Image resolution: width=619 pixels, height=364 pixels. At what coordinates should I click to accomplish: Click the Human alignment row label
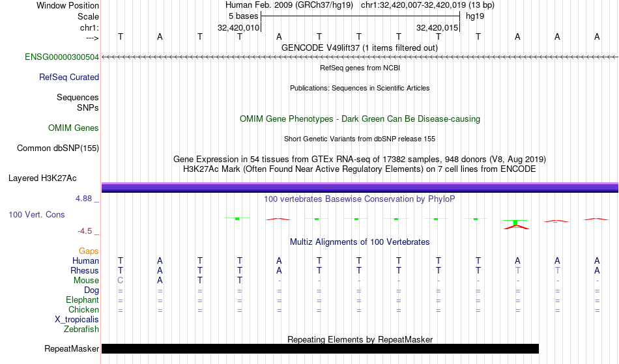point(85,261)
